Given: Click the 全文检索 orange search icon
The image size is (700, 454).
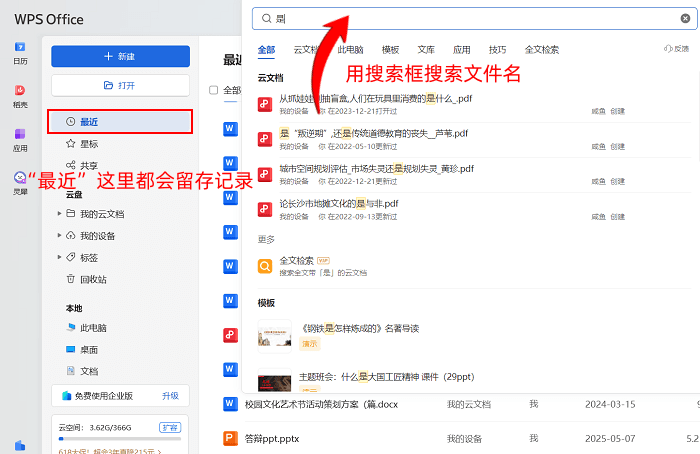Looking at the screenshot, I should [x=265, y=266].
